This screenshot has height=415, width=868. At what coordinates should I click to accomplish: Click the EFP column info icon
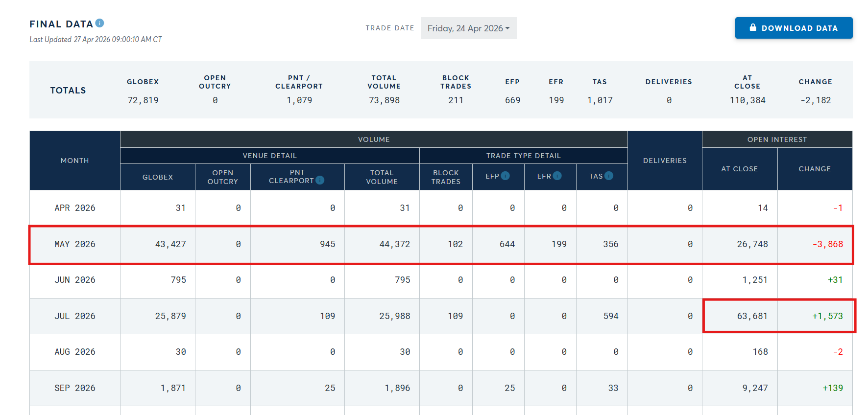click(506, 176)
